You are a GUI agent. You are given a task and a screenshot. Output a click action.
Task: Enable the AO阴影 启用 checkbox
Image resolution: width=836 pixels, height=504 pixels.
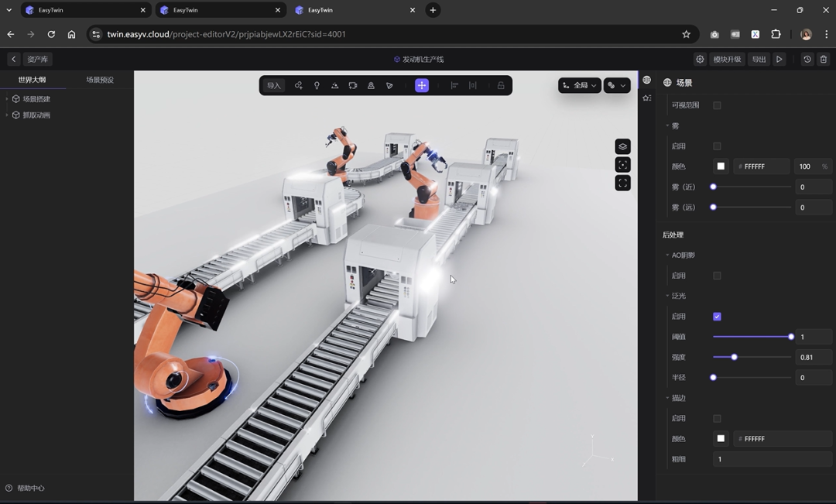[x=717, y=276]
